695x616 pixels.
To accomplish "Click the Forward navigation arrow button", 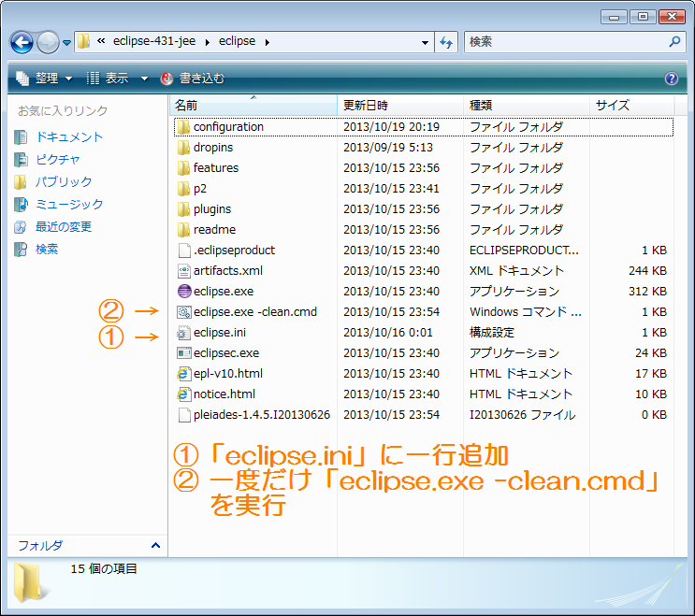I will pos(48,42).
